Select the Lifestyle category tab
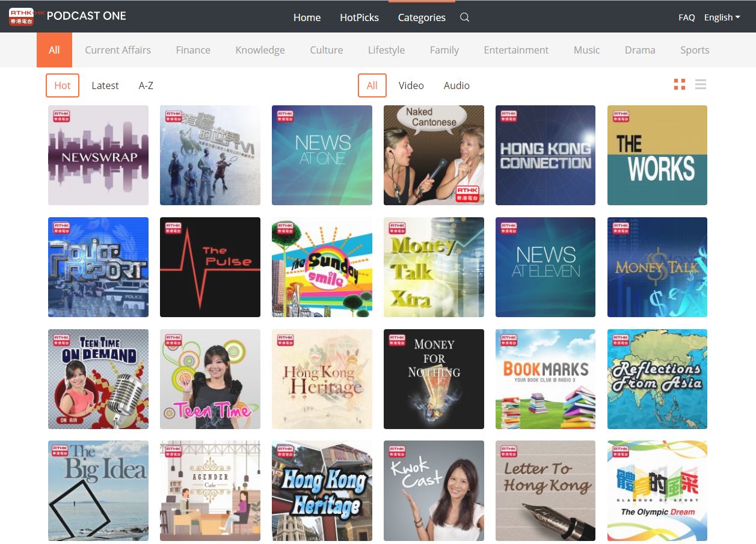756x544 pixels. (386, 50)
